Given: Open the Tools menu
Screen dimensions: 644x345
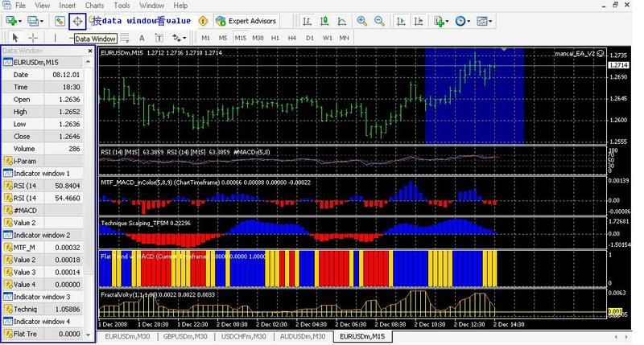Looking at the screenshot, I should pos(122,6).
